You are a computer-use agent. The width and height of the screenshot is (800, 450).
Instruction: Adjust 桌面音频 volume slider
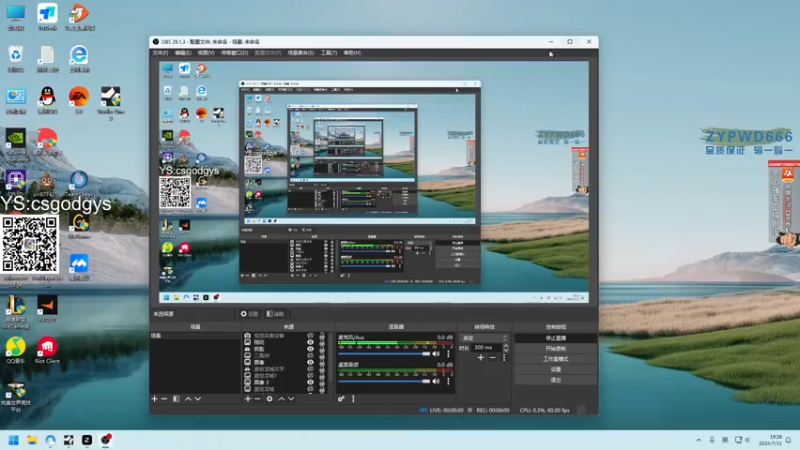(x=384, y=381)
